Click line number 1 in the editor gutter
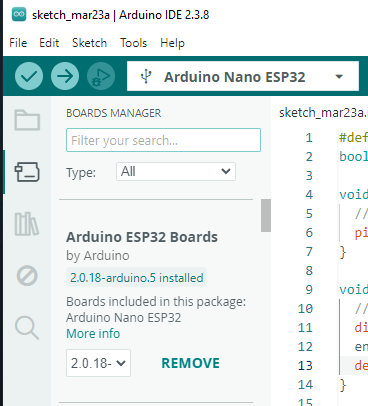Image resolution: width=368 pixels, height=406 pixels. click(x=309, y=138)
